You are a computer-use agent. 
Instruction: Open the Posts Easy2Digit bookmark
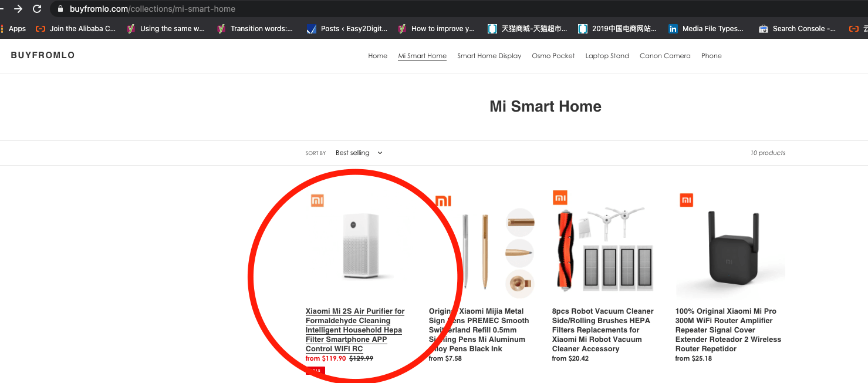pos(347,28)
